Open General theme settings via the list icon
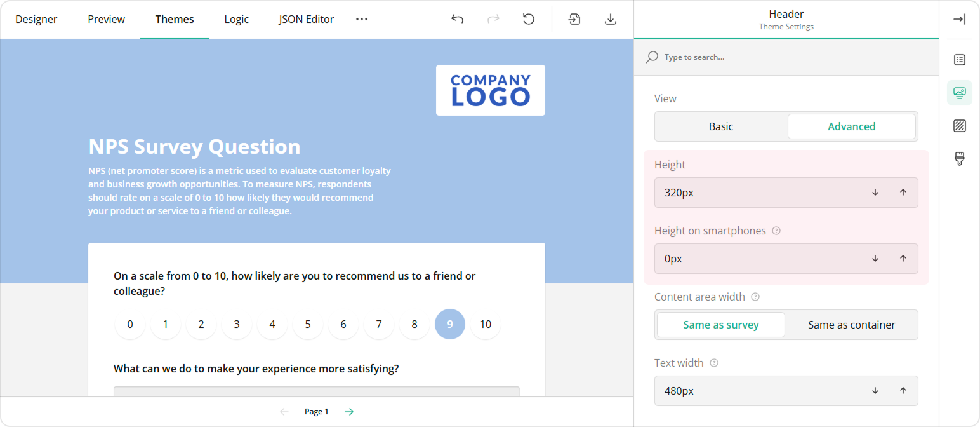This screenshot has width=980, height=427. 959,59
